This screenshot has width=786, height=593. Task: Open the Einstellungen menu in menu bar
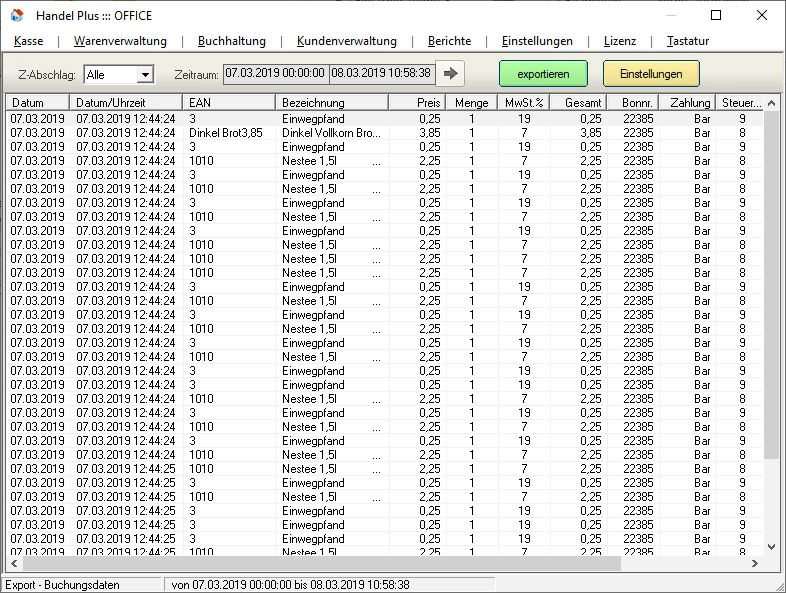[537, 41]
